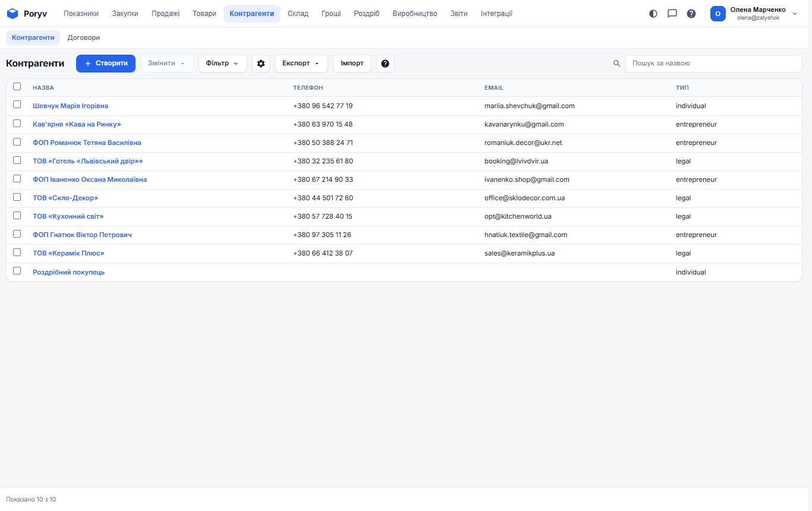
Task: Open the Склад menu item
Action: tap(298, 14)
